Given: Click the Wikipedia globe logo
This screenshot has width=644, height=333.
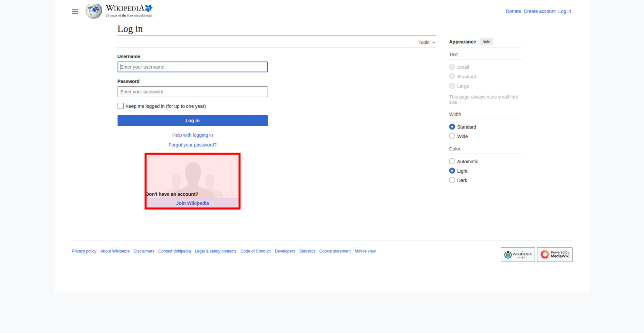Looking at the screenshot, I should click(94, 11).
